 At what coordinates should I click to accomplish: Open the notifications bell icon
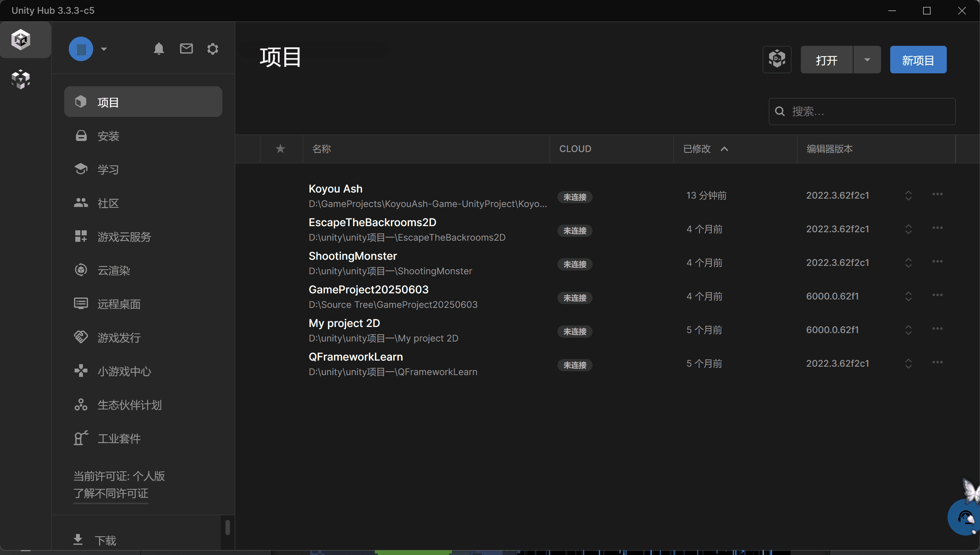click(x=159, y=49)
